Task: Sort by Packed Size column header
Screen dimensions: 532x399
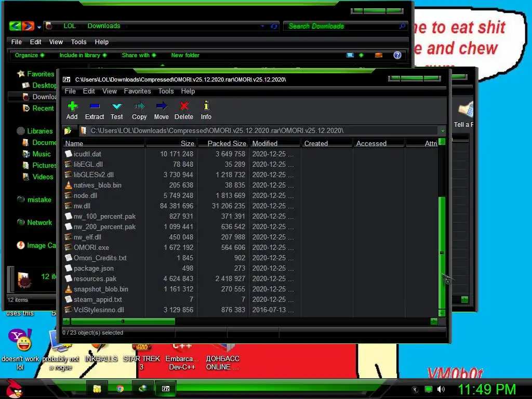Action: (x=222, y=143)
